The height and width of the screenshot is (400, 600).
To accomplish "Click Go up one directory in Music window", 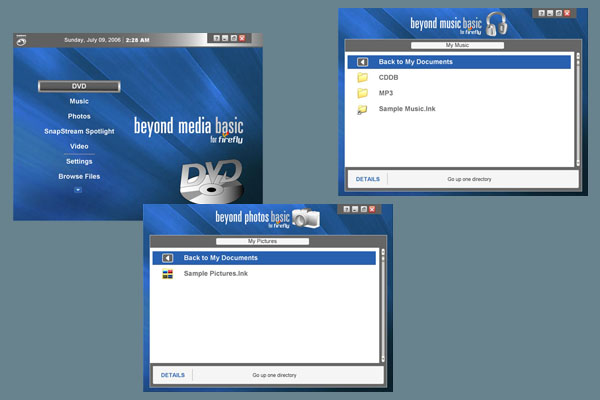I will coord(469,179).
